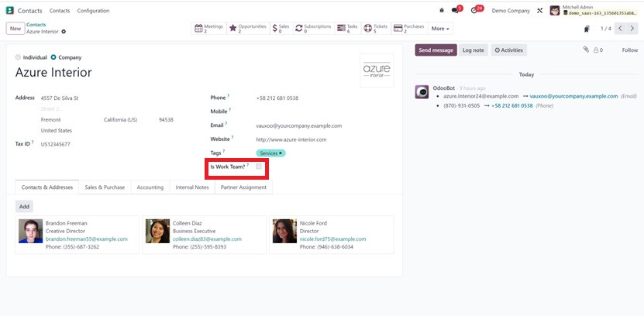644x316 pixels.
Task: Open the Demo Company switcher
Action: pyautogui.click(x=511, y=11)
